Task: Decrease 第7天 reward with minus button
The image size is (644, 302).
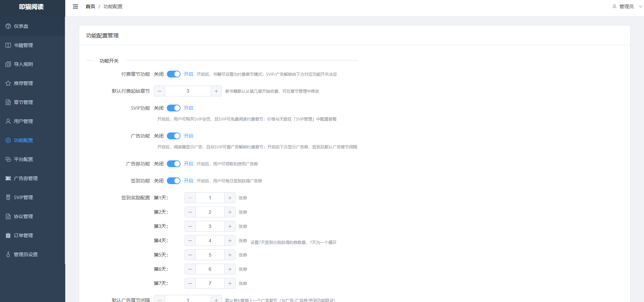Action: [x=190, y=283]
